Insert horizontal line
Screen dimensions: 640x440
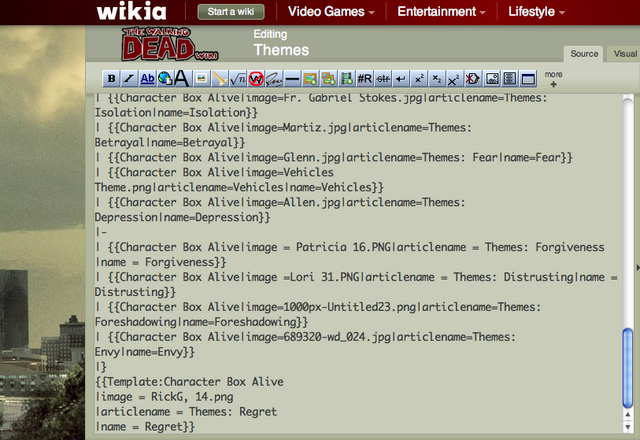[x=292, y=78]
